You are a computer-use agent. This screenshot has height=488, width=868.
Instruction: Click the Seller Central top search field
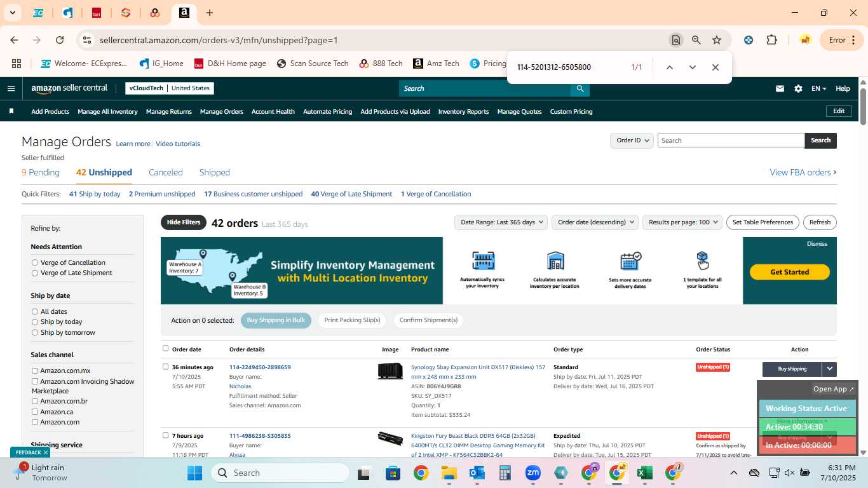point(484,88)
